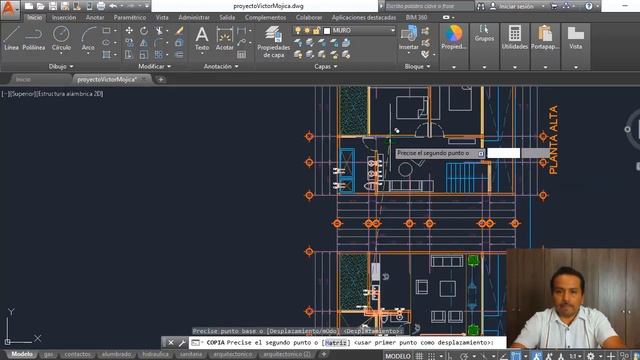Open the MURO layer dropdown

point(393,30)
